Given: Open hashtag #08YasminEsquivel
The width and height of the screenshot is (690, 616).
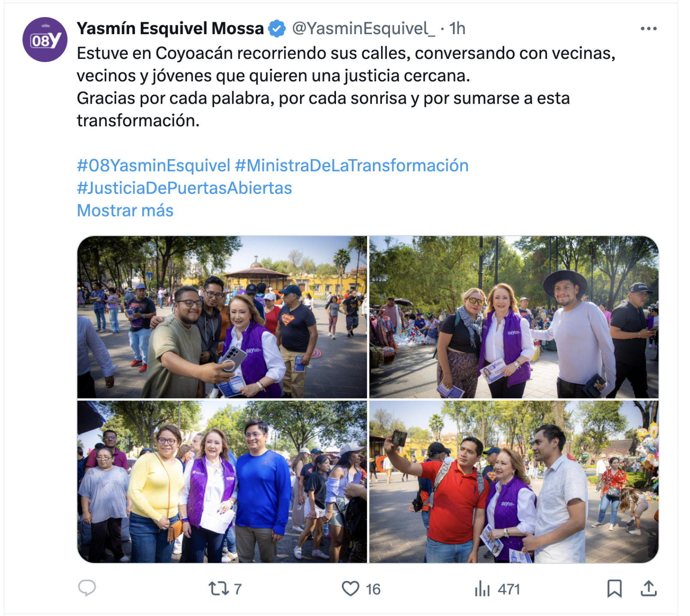Looking at the screenshot, I should pos(154,166).
